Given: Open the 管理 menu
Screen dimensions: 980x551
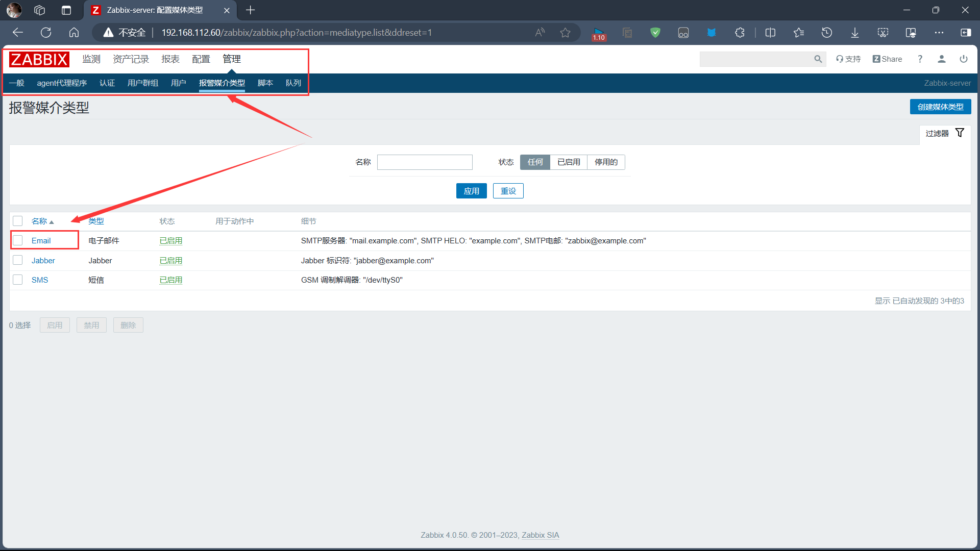Looking at the screenshot, I should point(232,59).
